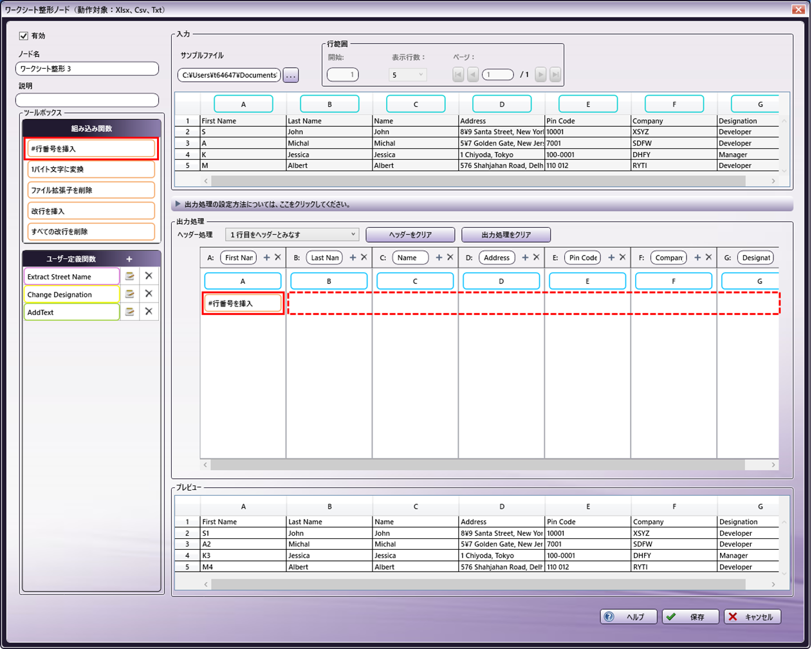This screenshot has height=649, width=812.
Task: Remove the Pin Code output column
Action: pos(623,258)
